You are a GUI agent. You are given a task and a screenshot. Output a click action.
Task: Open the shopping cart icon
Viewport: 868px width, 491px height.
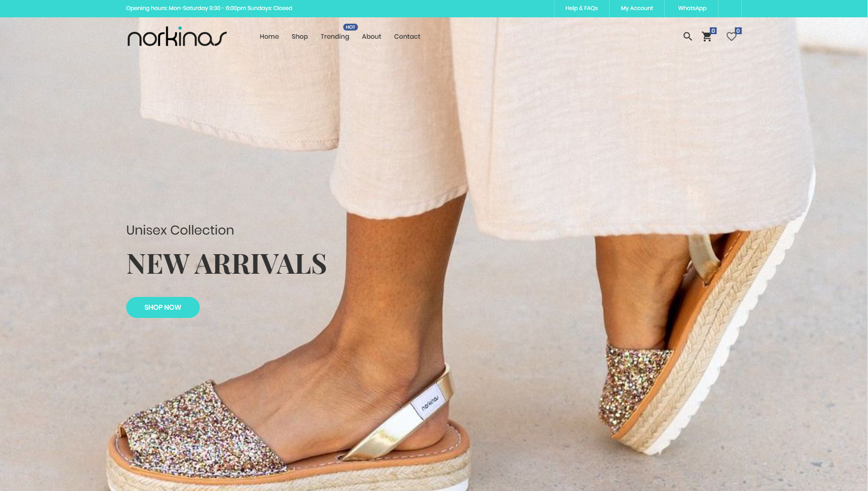(707, 37)
